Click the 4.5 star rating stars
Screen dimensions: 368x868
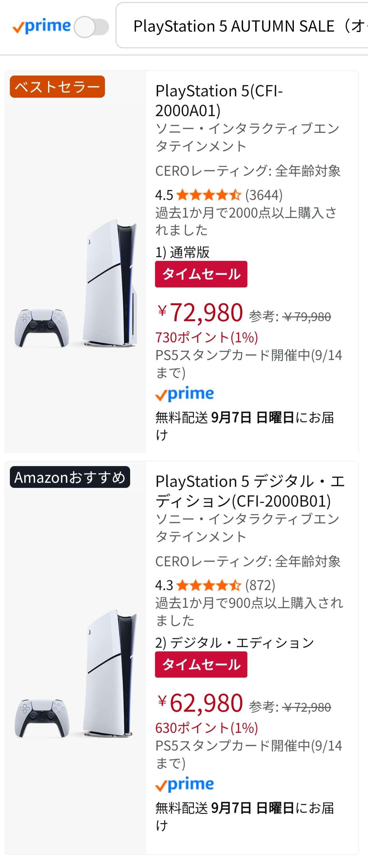[209, 195]
